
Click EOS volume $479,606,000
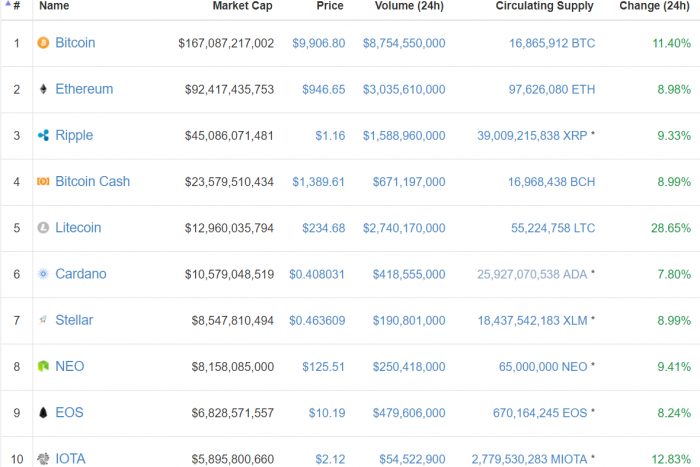[409, 413]
